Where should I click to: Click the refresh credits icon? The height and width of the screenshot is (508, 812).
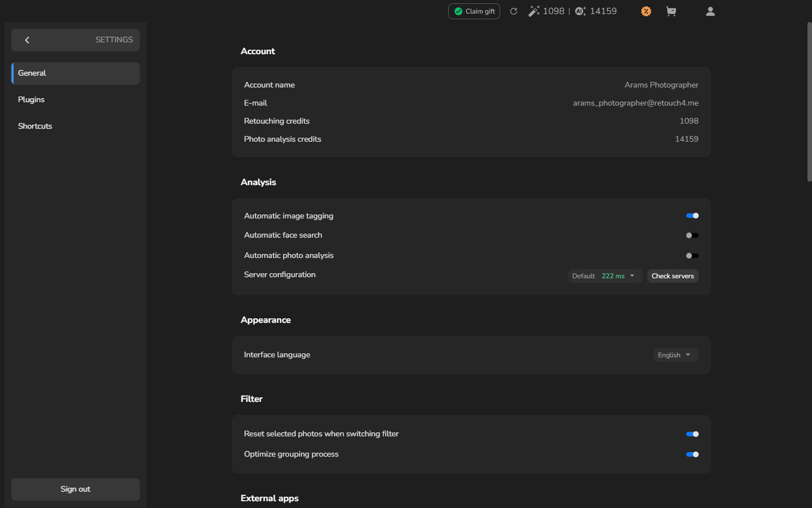514,11
